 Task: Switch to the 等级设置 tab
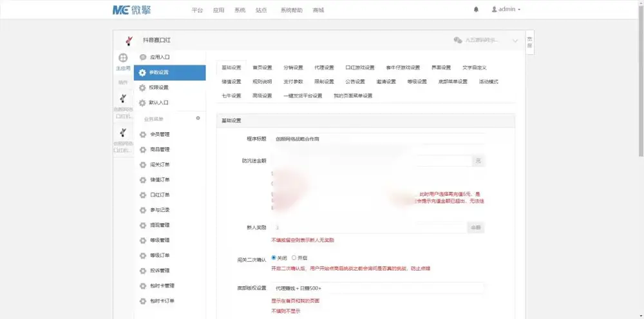tap(417, 82)
